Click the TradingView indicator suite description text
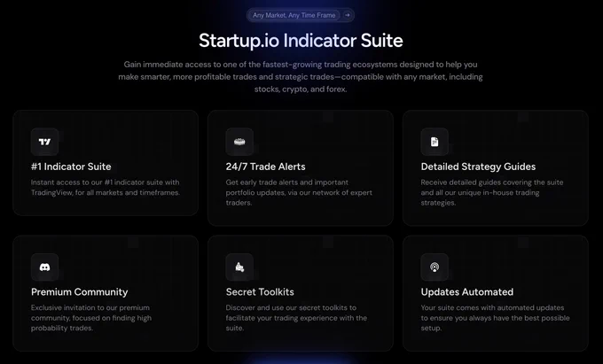603x364 pixels. click(106, 188)
